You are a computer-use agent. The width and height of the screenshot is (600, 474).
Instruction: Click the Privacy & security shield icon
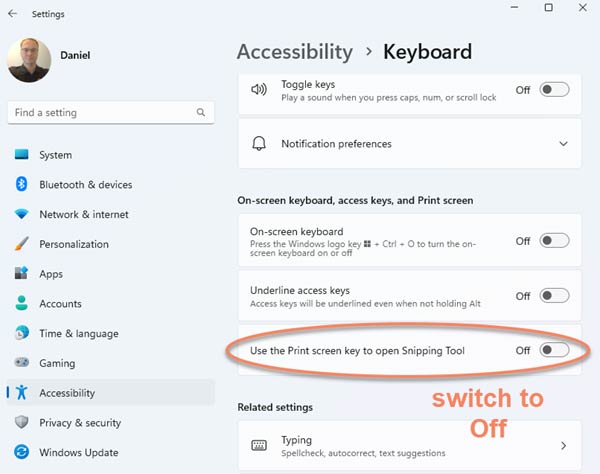pyautogui.click(x=21, y=422)
